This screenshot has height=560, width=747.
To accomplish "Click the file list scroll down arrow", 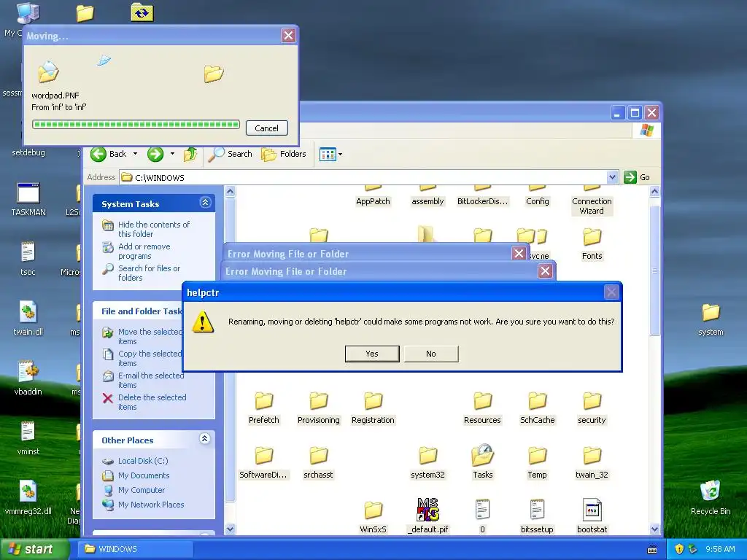I will tap(654, 529).
